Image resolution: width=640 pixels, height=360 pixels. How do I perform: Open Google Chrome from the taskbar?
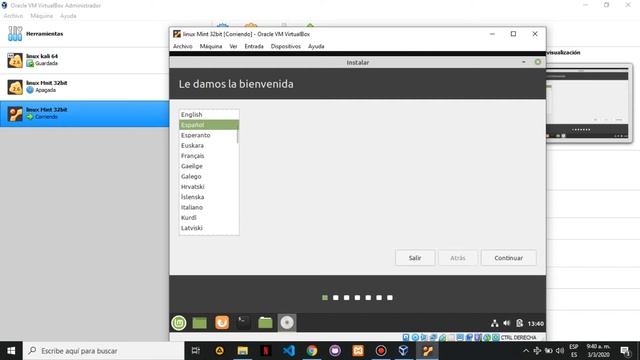click(312, 351)
